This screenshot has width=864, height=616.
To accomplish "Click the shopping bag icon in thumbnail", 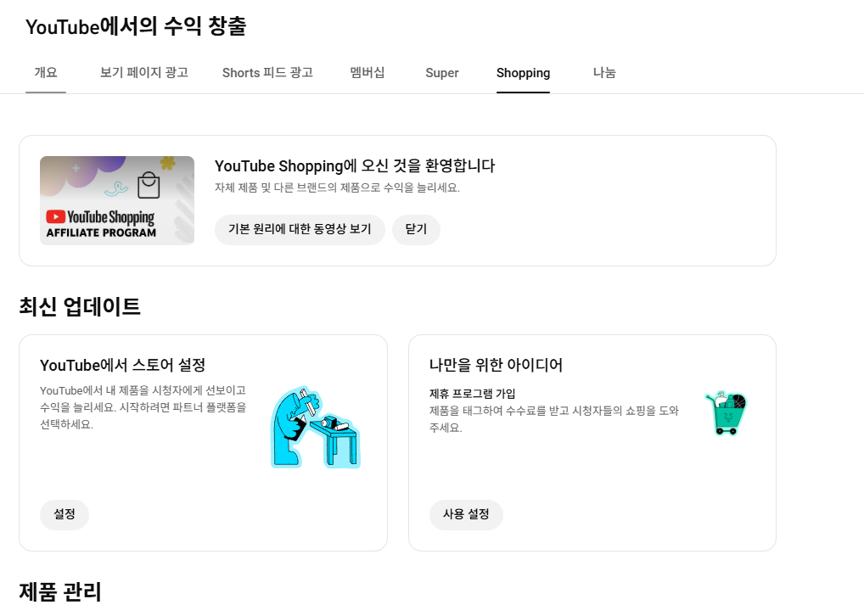I will click(149, 185).
